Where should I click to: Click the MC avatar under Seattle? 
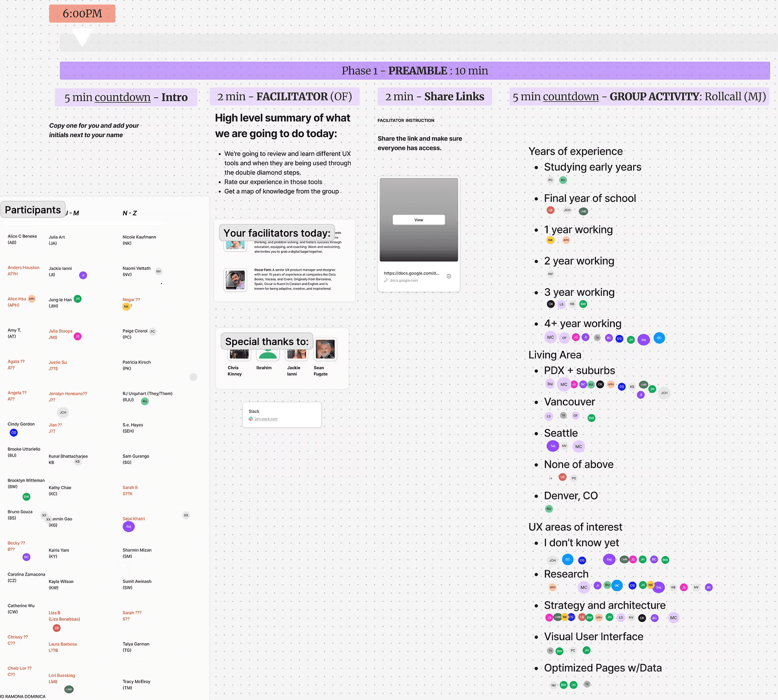[579, 446]
